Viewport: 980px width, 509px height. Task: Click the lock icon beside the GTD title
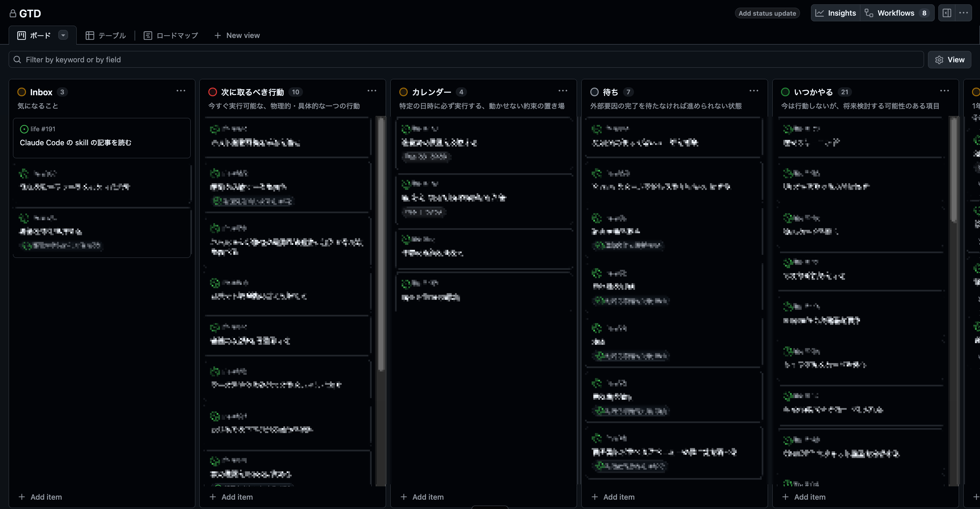pyautogui.click(x=13, y=13)
